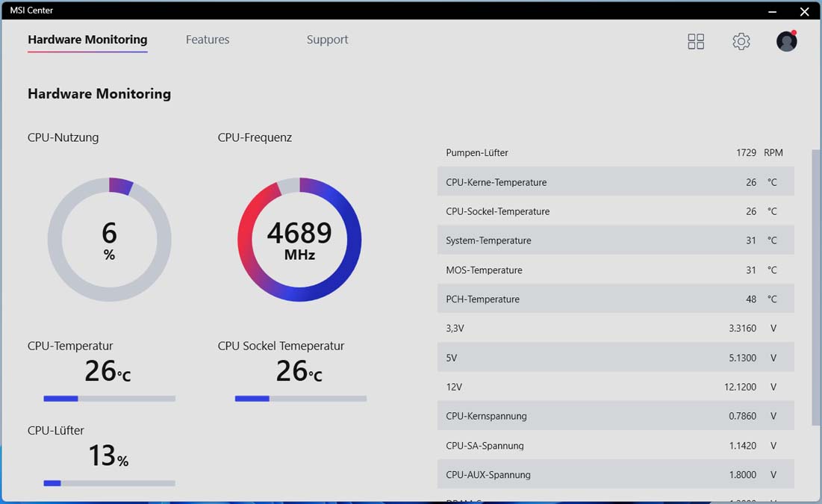The height and width of the screenshot is (504, 822).
Task: Click the CPU-Nutzung percentage ring
Action: point(110,239)
